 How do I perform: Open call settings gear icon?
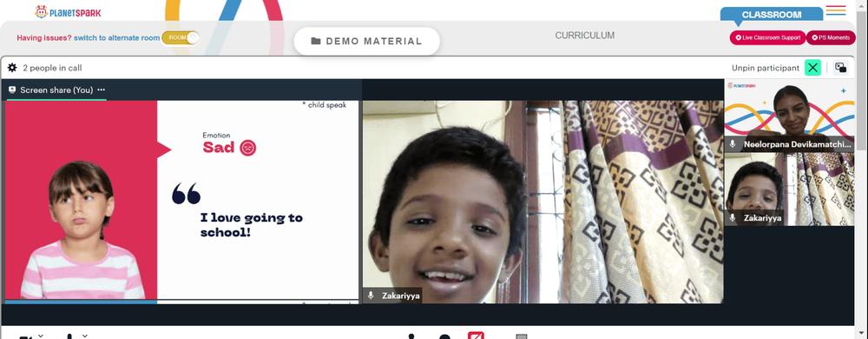12,68
